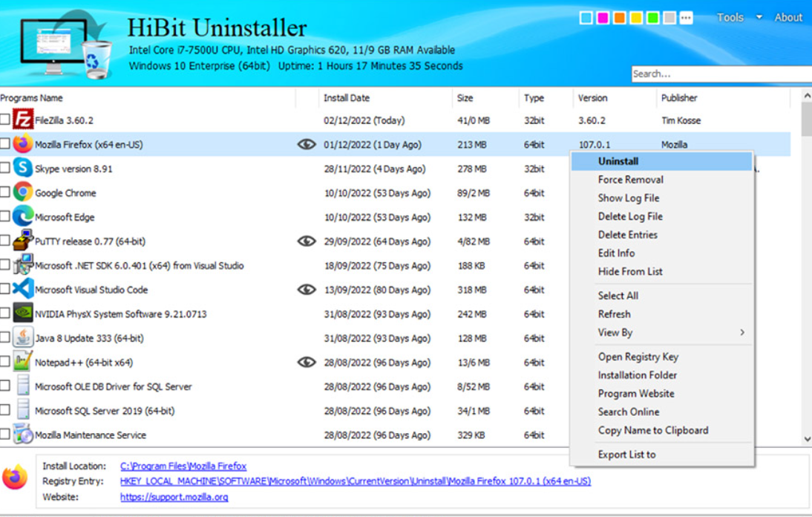This screenshot has width=812, height=517.
Task: Click the Microsoft Edge program icon
Action: coord(23,216)
